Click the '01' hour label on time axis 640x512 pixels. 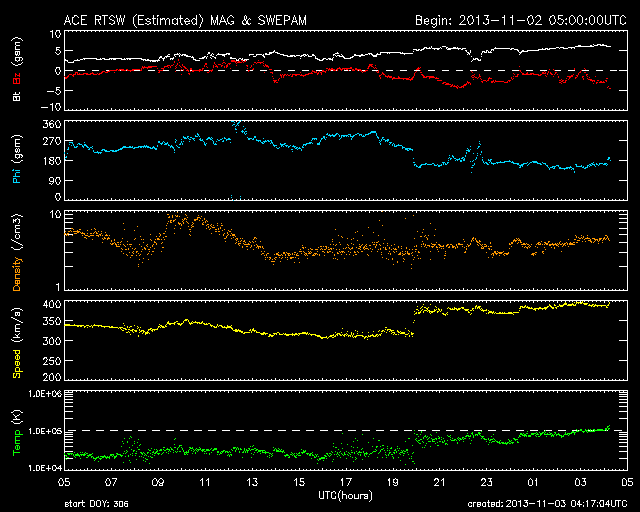tap(533, 482)
